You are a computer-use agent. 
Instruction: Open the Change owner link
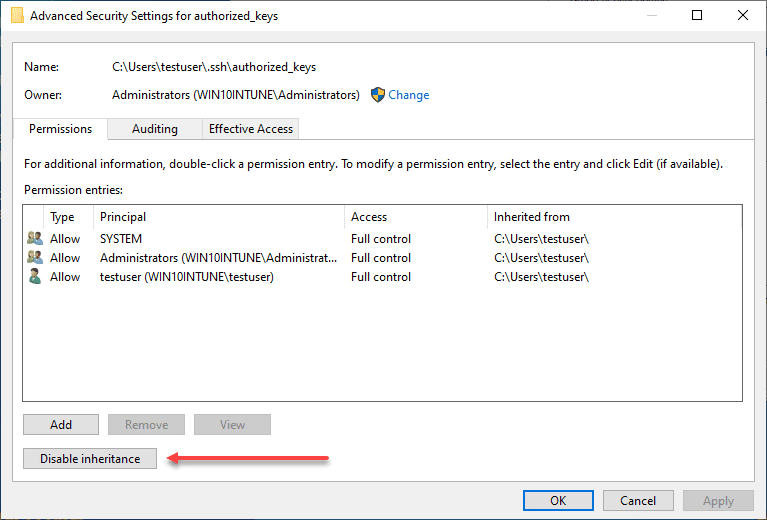click(x=408, y=95)
